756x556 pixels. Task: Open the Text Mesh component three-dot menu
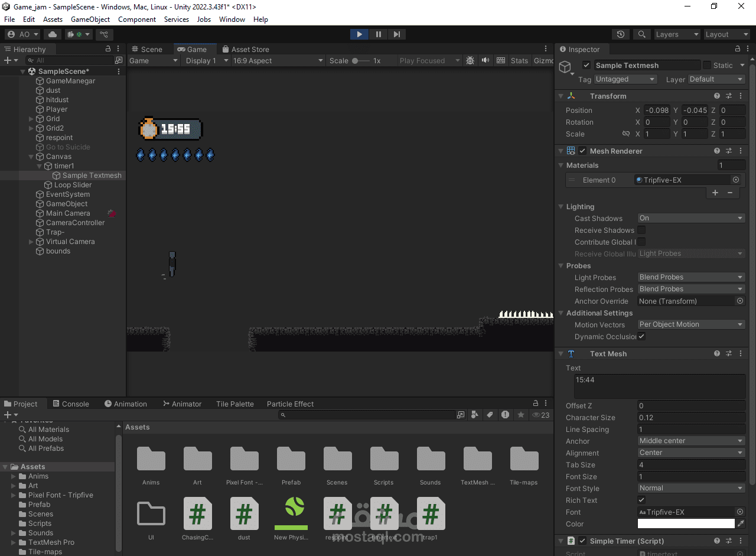(x=741, y=353)
